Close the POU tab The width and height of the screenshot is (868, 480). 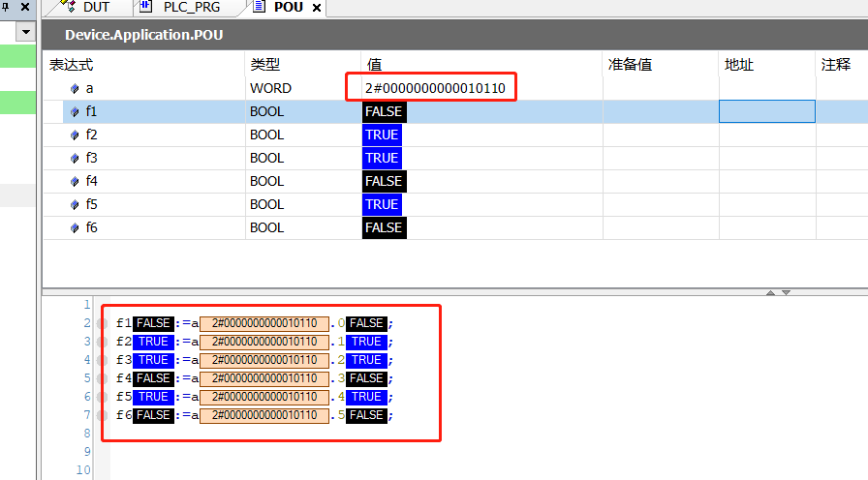tap(317, 8)
